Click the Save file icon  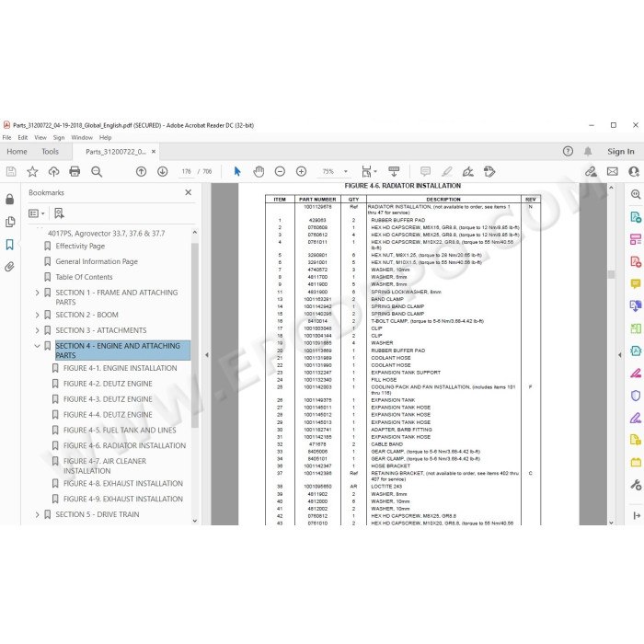[11, 172]
